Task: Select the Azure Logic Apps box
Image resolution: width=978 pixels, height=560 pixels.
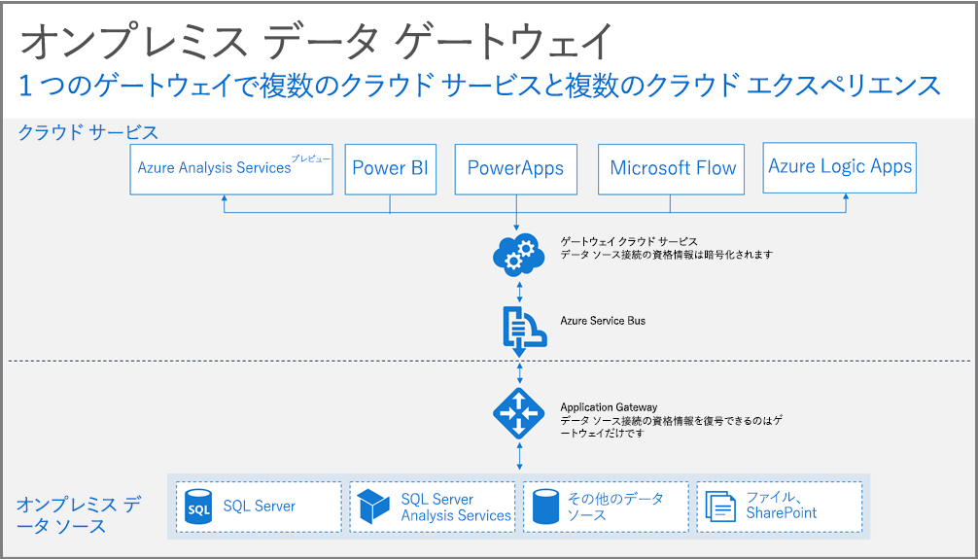Action: coord(840,168)
